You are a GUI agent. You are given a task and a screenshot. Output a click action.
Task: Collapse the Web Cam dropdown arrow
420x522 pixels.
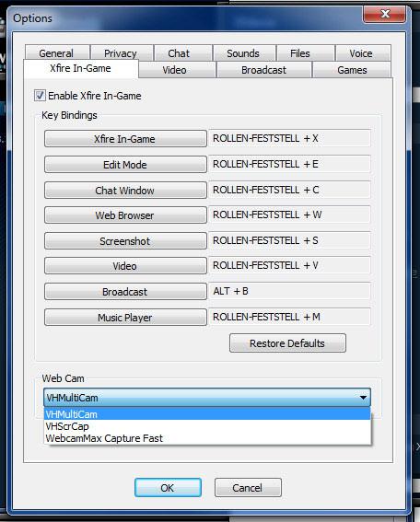pyautogui.click(x=363, y=397)
